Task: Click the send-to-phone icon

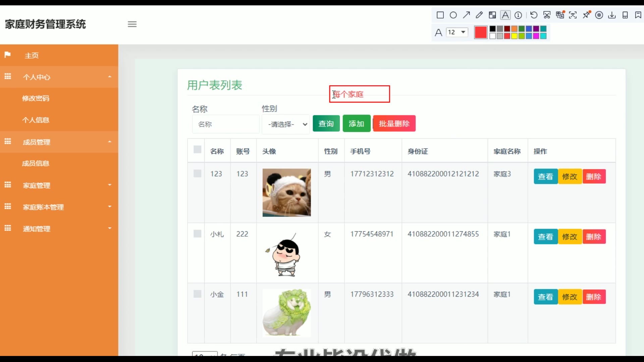Action: pyautogui.click(x=625, y=15)
